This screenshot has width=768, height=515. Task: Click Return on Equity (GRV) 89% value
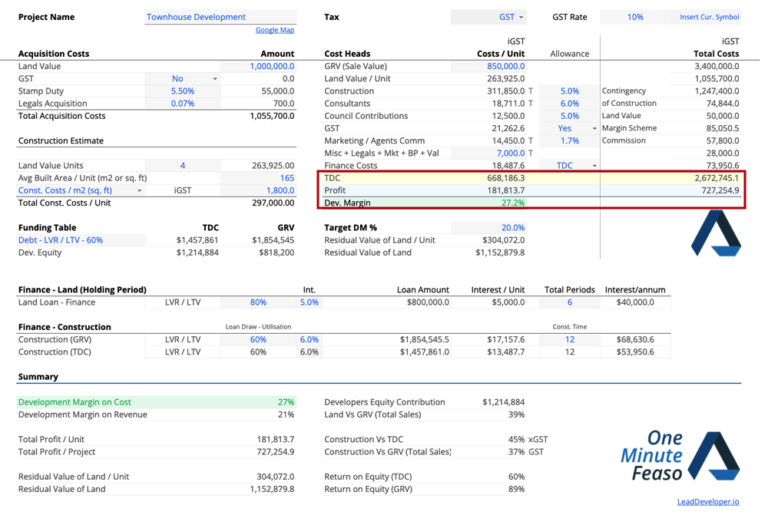tap(516, 489)
